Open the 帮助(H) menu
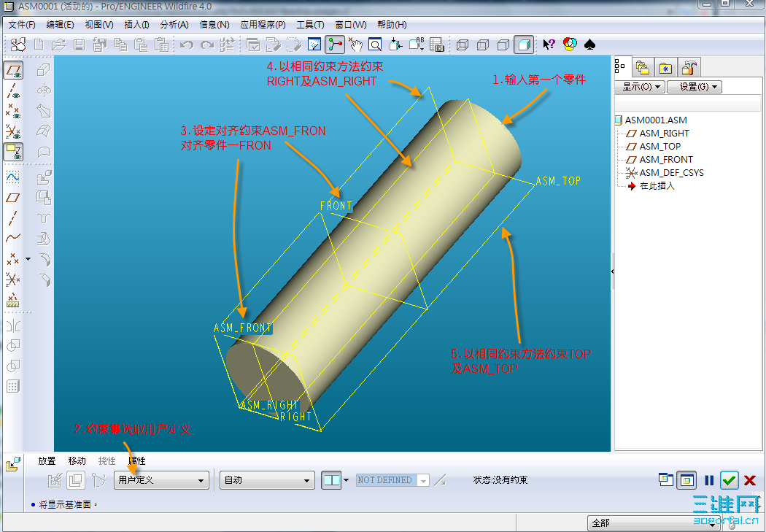Viewport: 766px width, 532px height. click(x=392, y=24)
